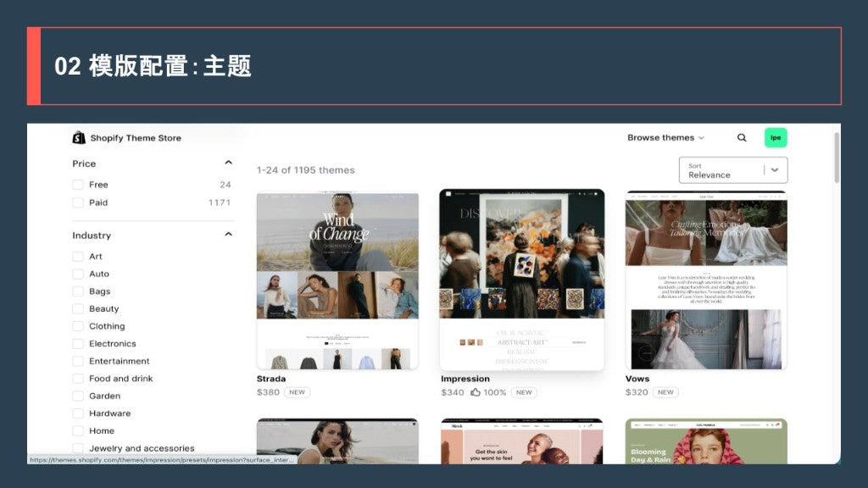
Task: Check the Garden industry filter
Action: pos(78,396)
